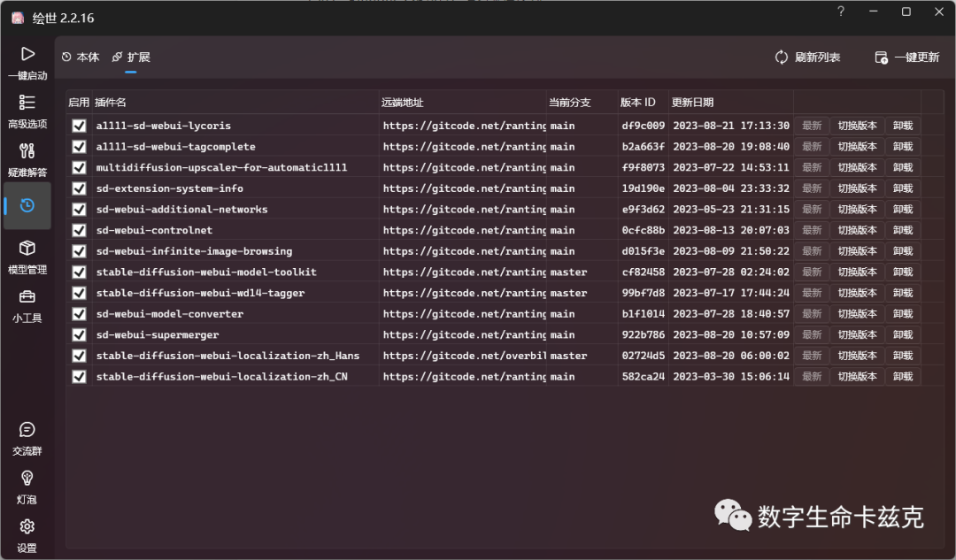Click 卸载 for stable-diffusion-webui-localization-zh_Hans
The width and height of the screenshot is (956, 560).
point(903,356)
